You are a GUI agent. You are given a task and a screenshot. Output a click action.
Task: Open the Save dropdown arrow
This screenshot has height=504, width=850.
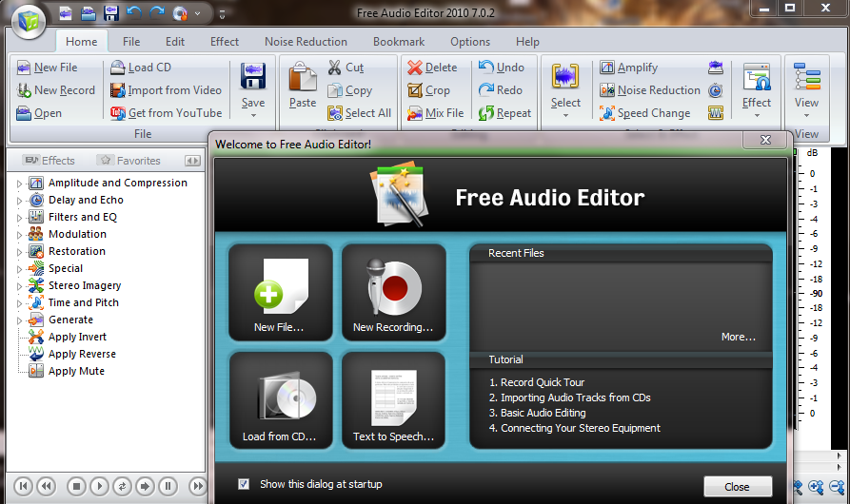pyautogui.click(x=253, y=115)
